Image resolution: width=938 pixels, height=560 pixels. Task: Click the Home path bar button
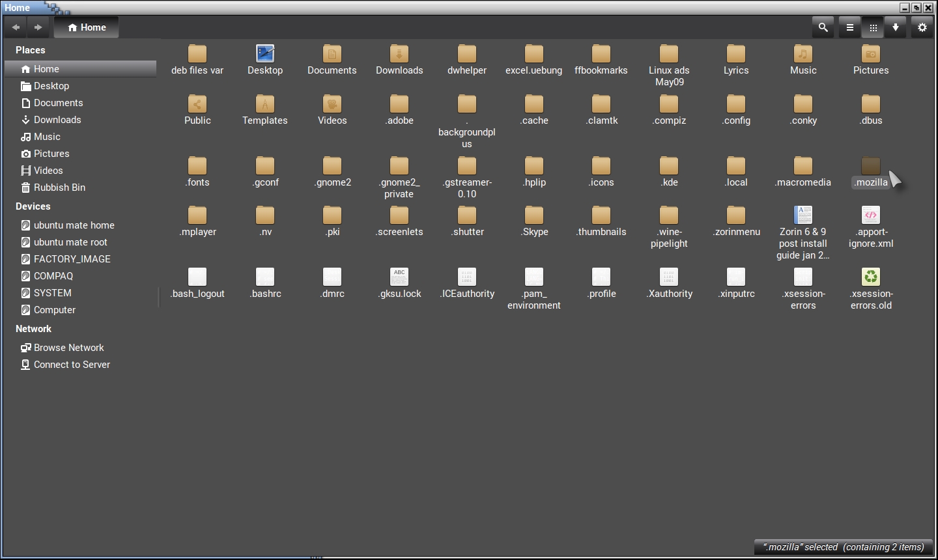(x=87, y=27)
